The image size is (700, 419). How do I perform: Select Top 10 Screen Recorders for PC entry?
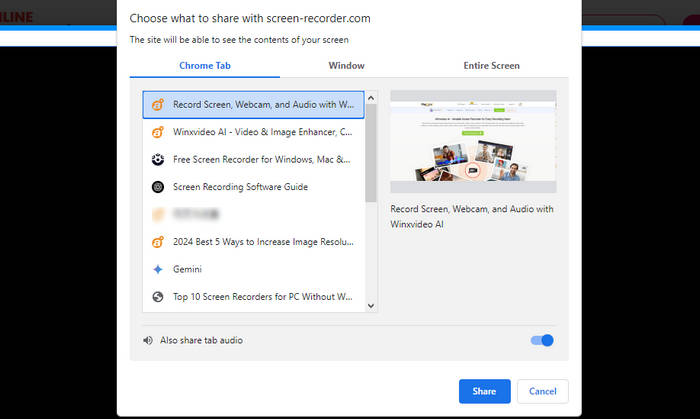[254, 297]
